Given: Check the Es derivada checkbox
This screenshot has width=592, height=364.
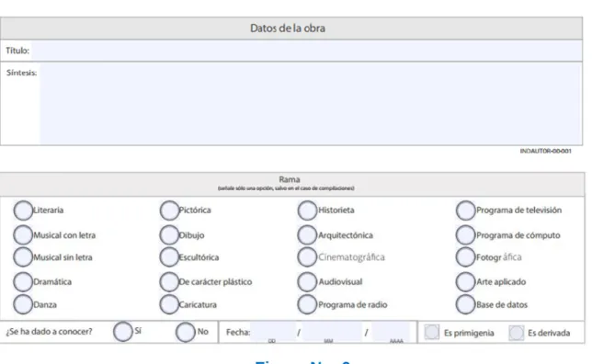Looking at the screenshot, I should [x=516, y=333].
